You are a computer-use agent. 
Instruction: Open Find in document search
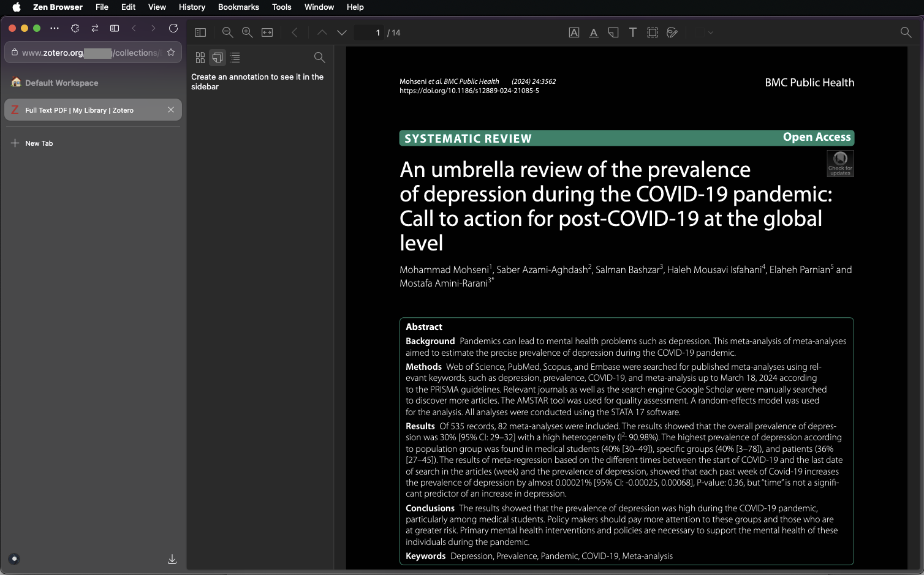pyautogui.click(x=906, y=32)
